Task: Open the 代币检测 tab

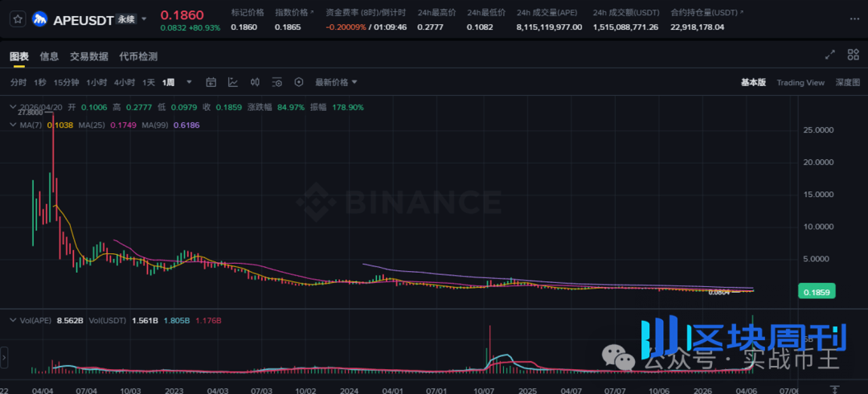Action: [x=138, y=56]
